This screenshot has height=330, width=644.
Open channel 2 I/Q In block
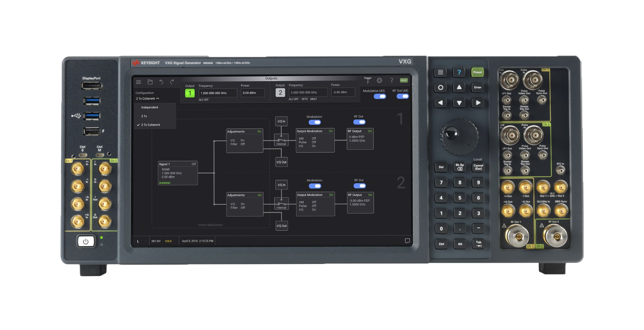click(282, 185)
